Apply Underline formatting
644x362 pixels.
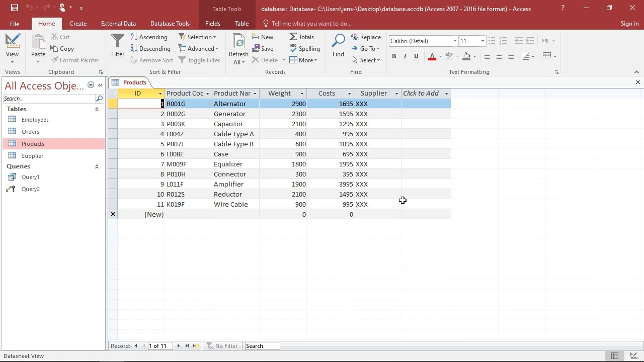click(416, 56)
